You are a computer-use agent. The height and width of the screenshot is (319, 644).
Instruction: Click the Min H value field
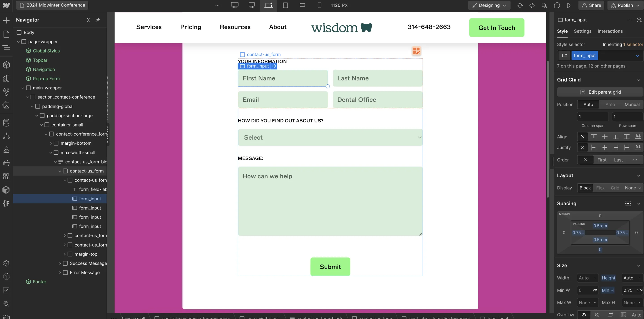point(628,290)
